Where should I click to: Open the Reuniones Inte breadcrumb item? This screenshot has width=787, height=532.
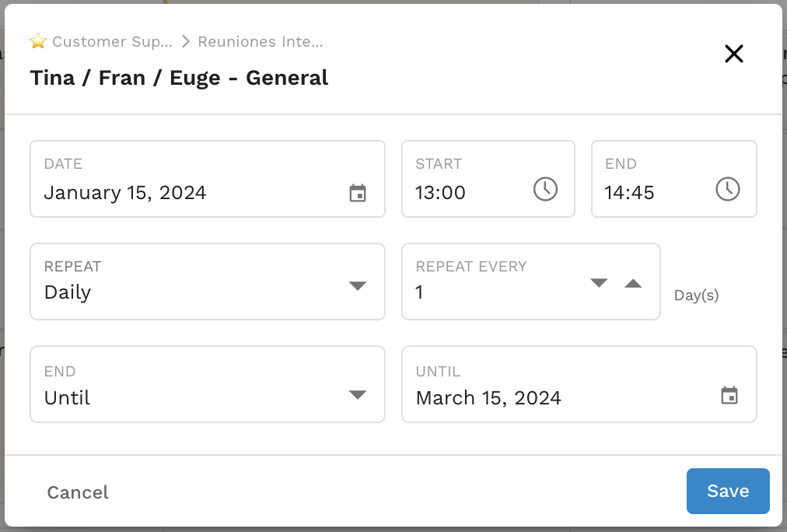260,41
